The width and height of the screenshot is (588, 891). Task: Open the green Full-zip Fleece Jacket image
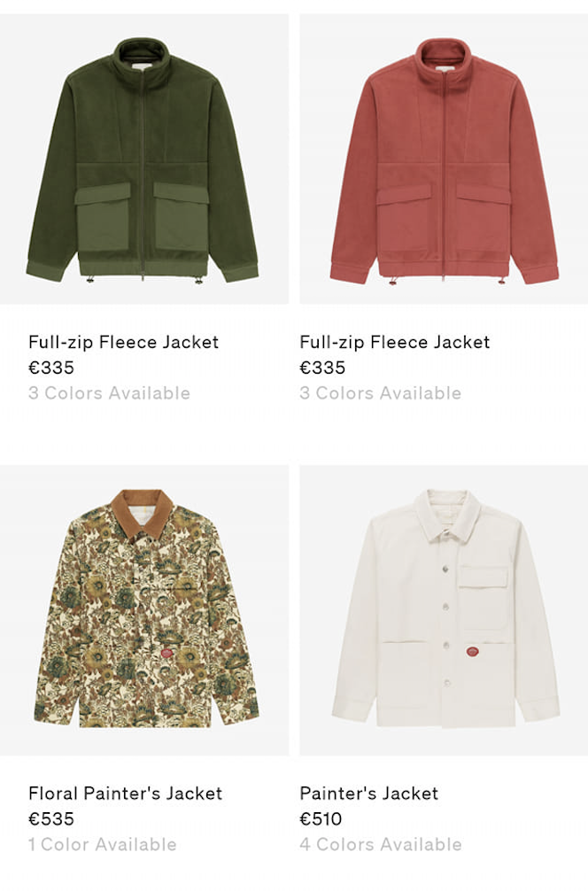click(144, 159)
